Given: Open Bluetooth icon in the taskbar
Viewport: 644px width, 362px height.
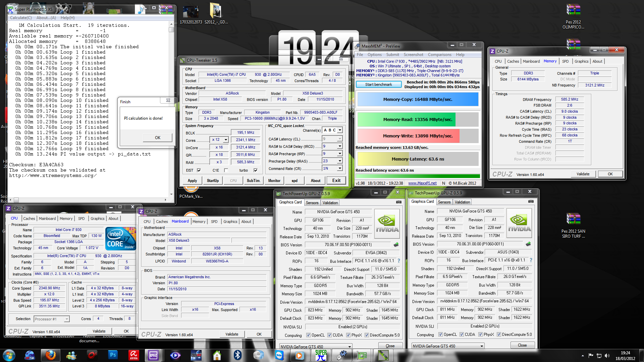Looking at the screenshot, I should click(237, 355).
